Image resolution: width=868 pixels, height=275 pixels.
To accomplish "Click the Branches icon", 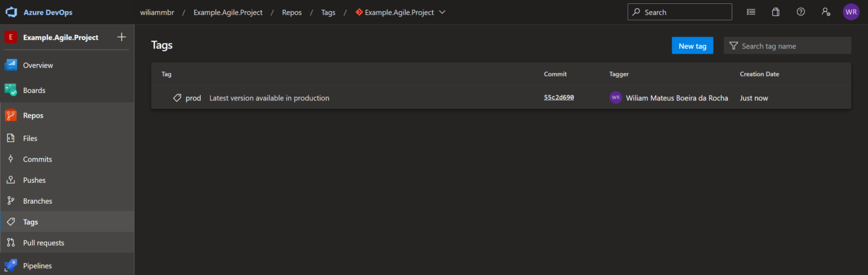I will tap(11, 201).
